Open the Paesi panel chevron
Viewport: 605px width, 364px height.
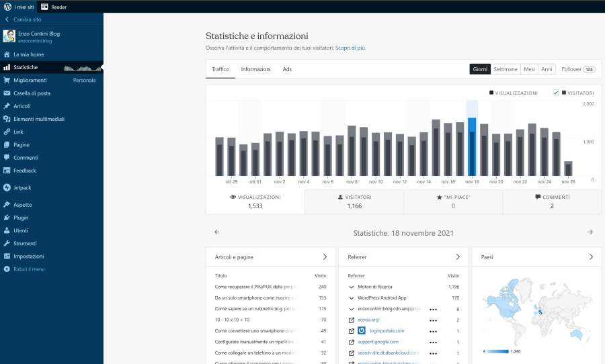point(591,257)
